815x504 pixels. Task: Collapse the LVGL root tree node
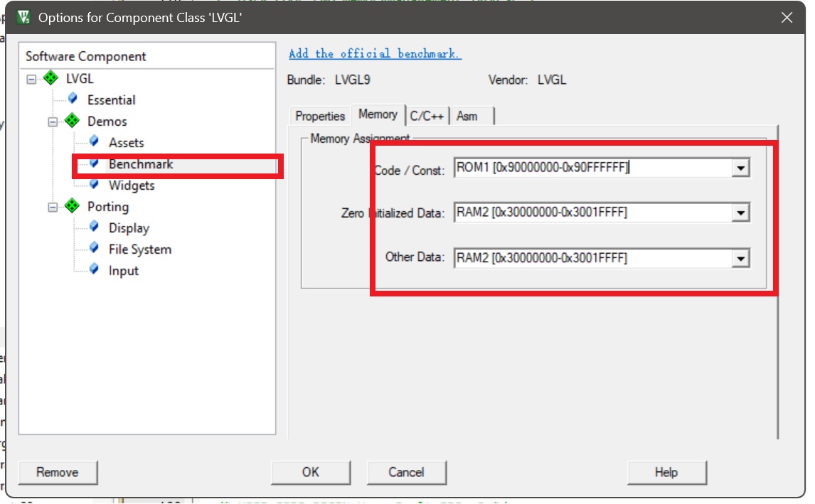[32, 79]
